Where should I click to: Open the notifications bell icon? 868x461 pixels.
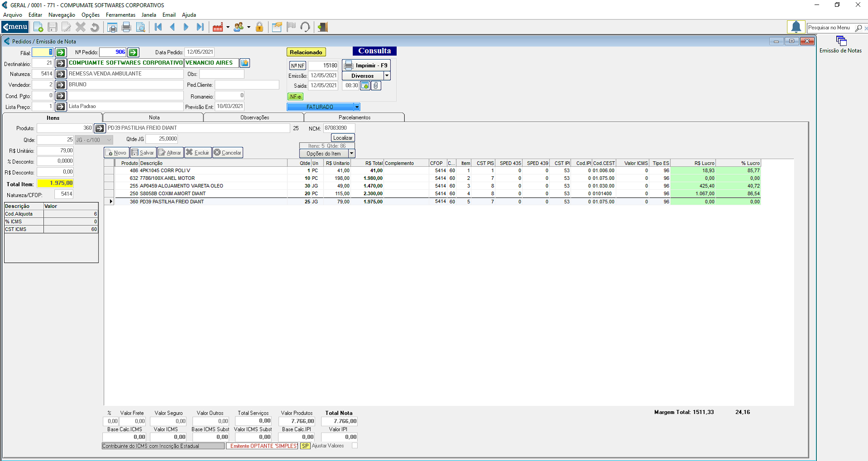[796, 27]
